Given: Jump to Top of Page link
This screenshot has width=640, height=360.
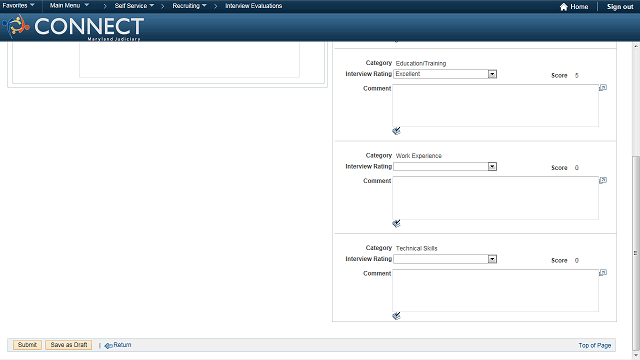Looking at the screenshot, I should pyautogui.click(x=595, y=345).
